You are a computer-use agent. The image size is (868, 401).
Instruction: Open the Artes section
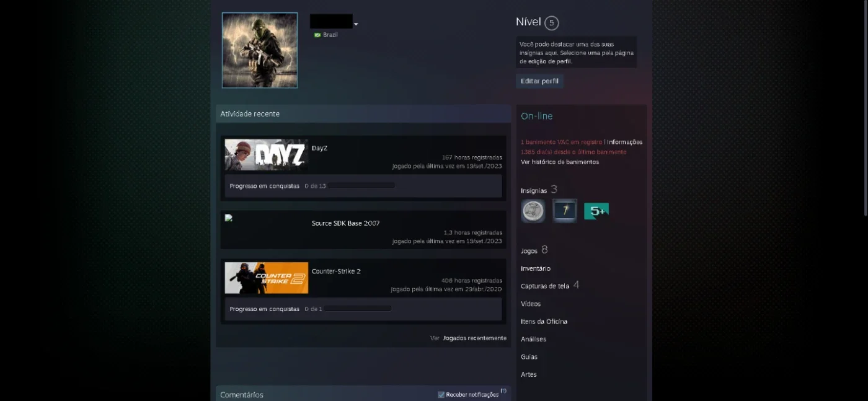529,374
